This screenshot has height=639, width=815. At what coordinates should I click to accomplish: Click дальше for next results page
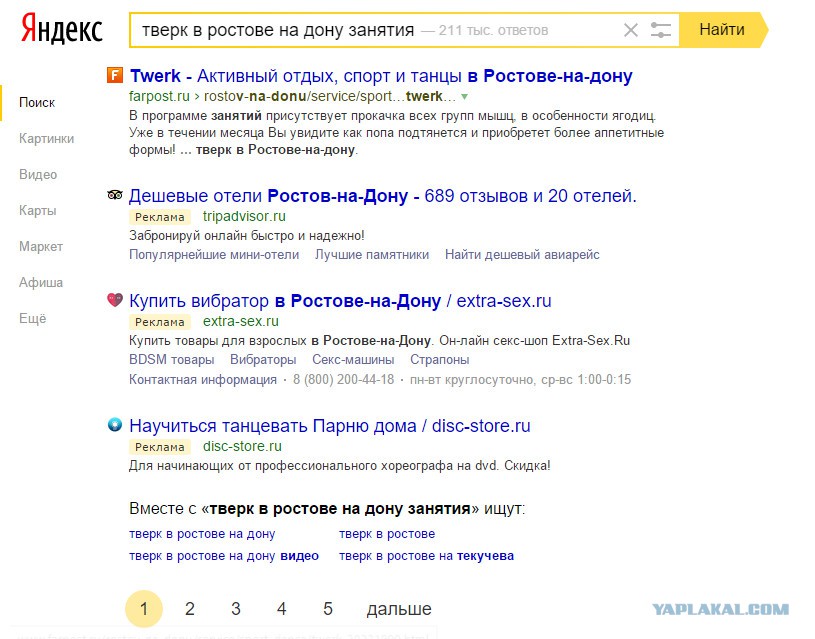399,609
